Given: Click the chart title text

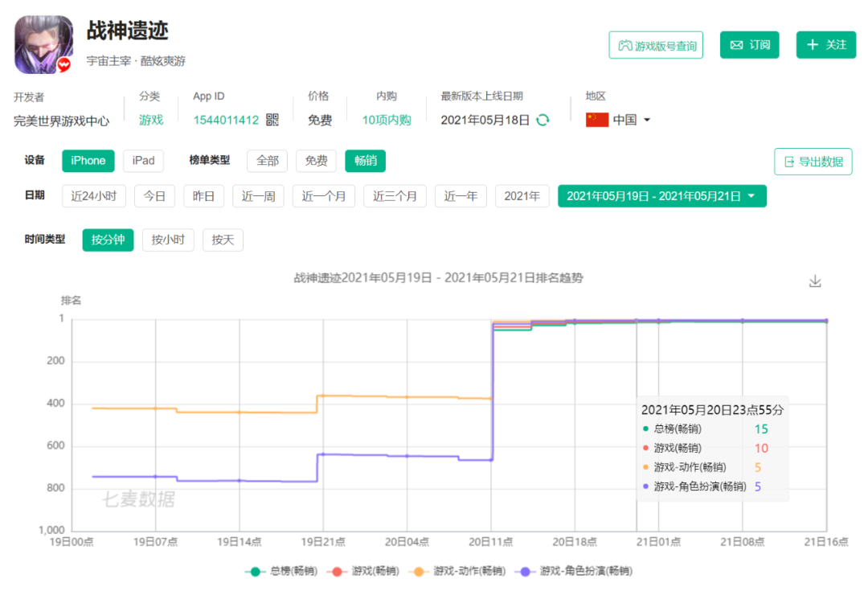Looking at the screenshot, I should pyautogui.click(x=438, y=278).
